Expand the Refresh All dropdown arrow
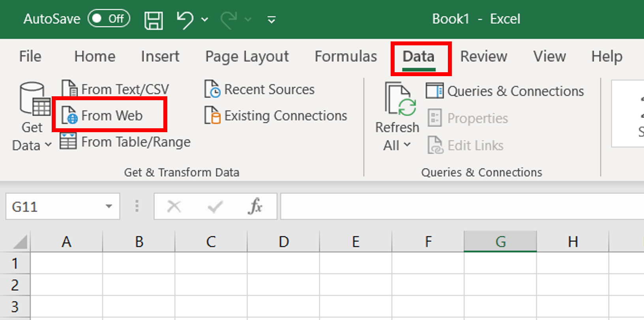This screenshot has height=320, width=644. coord(407,145)
